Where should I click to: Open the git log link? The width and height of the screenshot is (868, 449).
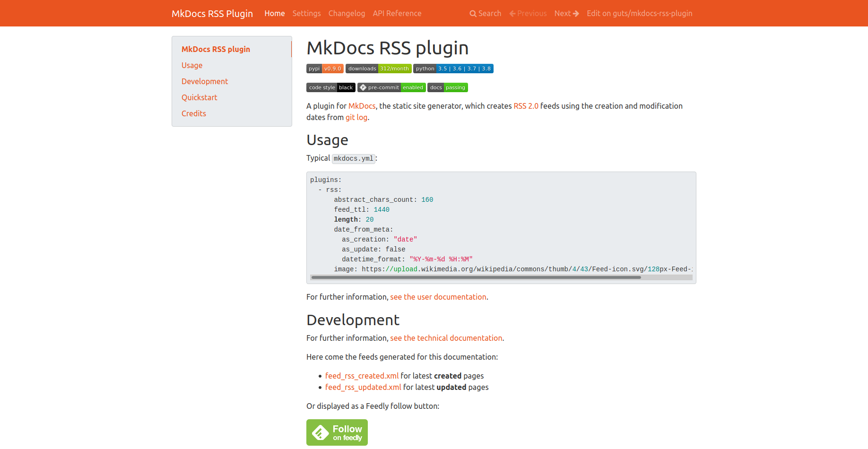coord(356,117)
